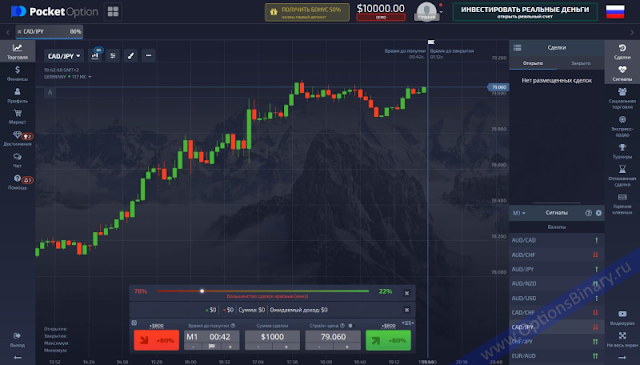Viewport: 640px width, 365px height.
Task: Select the AUD/CAD signal row
Action: coord(556,240)
